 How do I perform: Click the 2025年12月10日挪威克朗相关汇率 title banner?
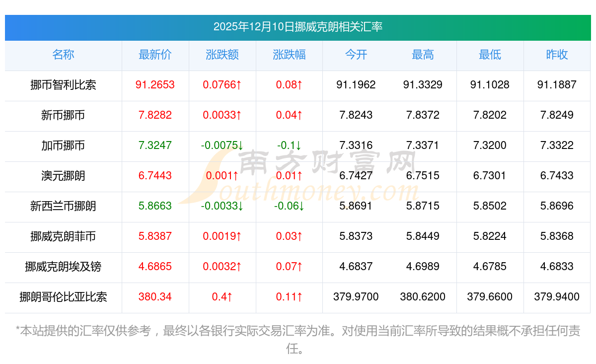coord(298,27)
